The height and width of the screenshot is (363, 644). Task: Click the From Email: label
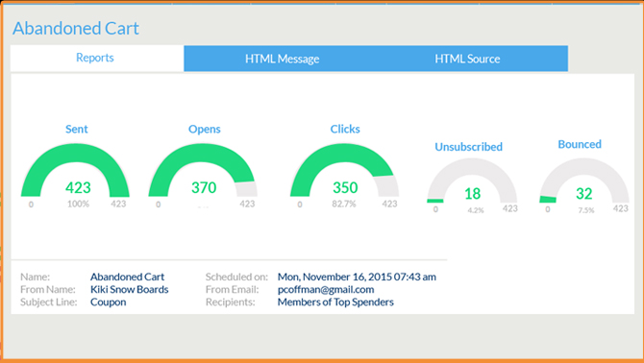232,290
